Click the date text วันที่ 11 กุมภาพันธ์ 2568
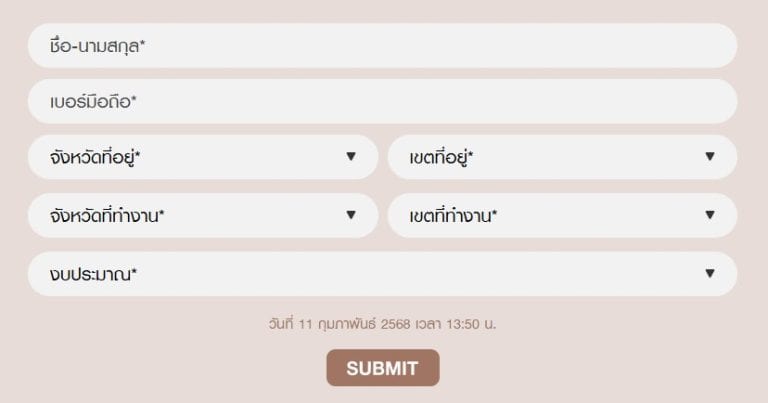The width and height of the screenshot is (768, 403). (x=339, y=324)
